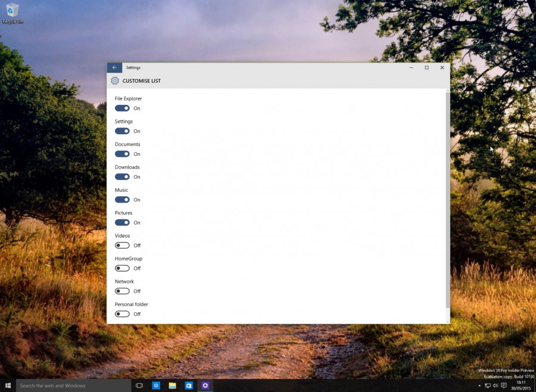Click the volume icon in the system tray
The height and width of the screenshot is (392, 536).
(x=495, y=385)
